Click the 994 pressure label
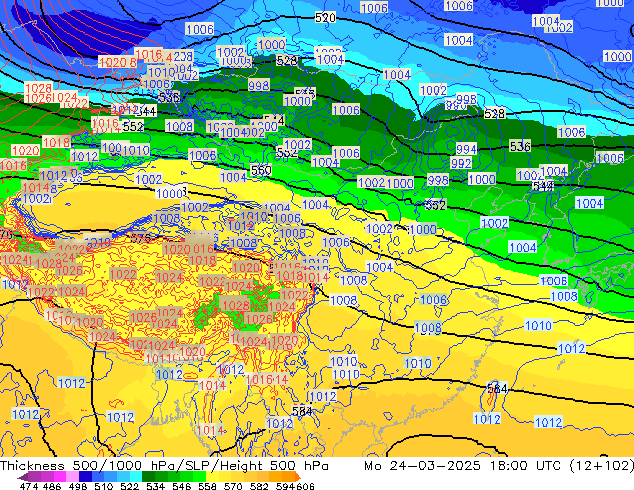634x490 pixels. (466, 149)
